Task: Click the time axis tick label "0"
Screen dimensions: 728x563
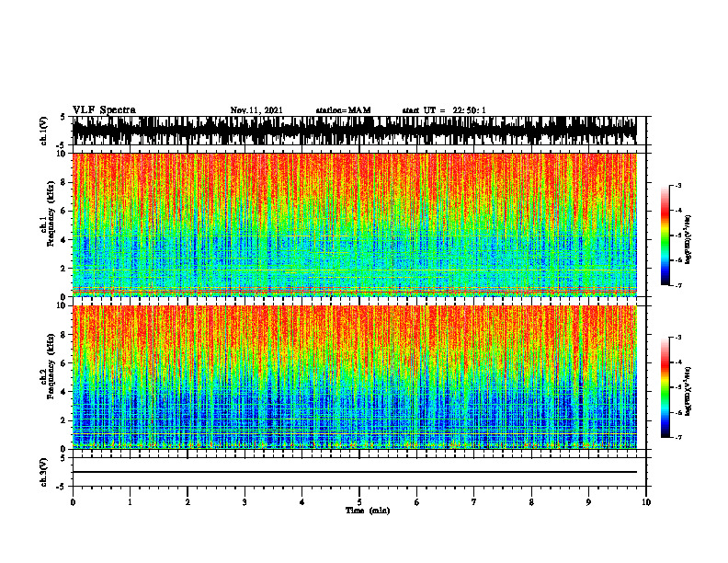Action: [73, 502]
